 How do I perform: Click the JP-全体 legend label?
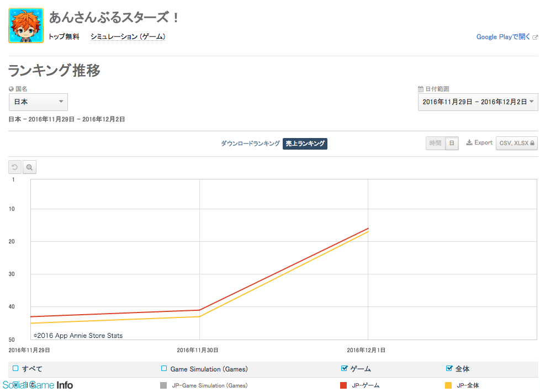pyautogui.click(x=468, y=385)
